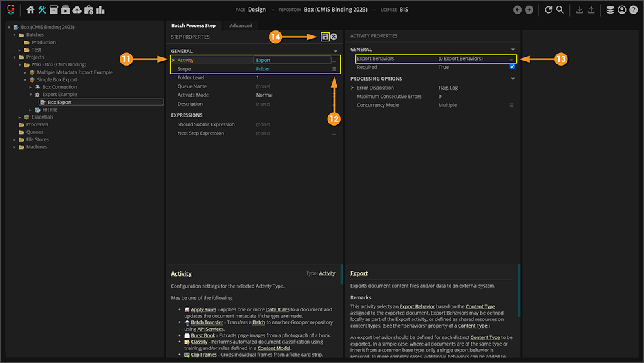Click the refresh icon in top bar
644x363 pixels.
[x=549, y=10]
